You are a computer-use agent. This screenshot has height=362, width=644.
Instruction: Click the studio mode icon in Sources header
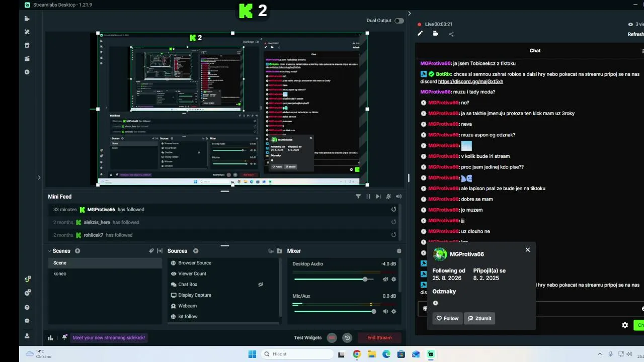click(x=271, y=251)
